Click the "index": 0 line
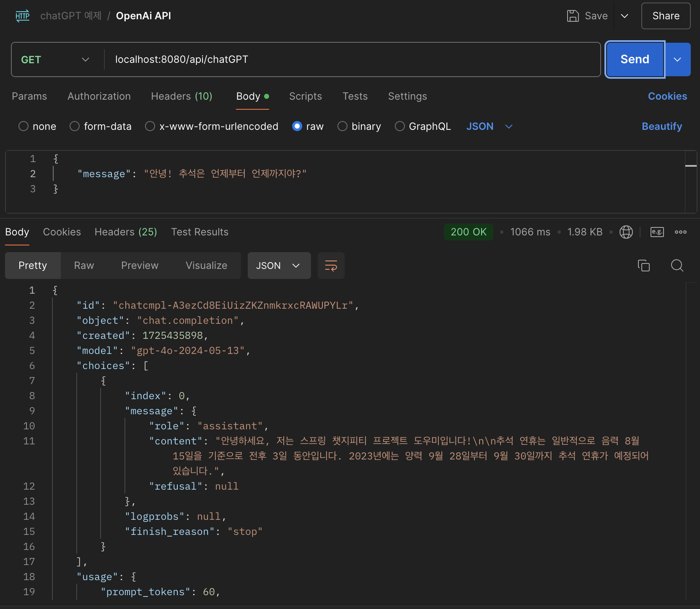This screenshot has height=609, width=700. tap(158, 396)
